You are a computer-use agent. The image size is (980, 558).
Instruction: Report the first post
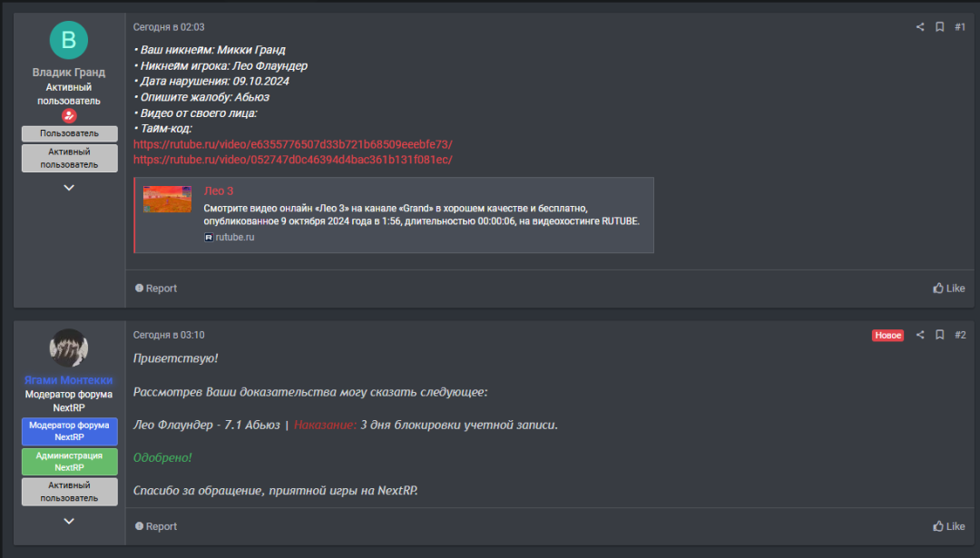click(x=156, y=288)
